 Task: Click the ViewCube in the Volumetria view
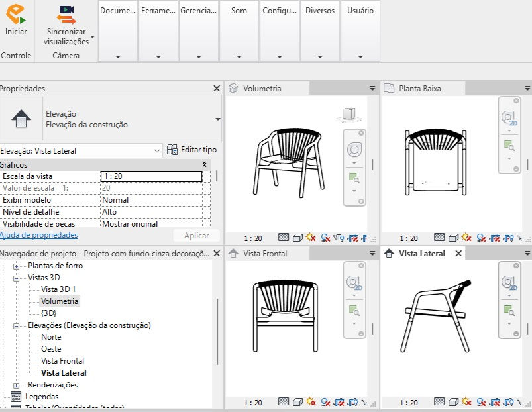[349, 115]
